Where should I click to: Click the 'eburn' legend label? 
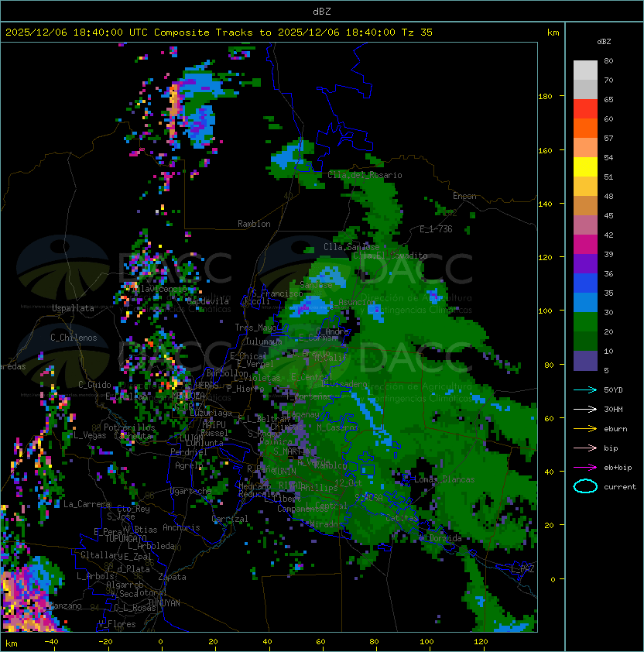click(x=615, y=429)
